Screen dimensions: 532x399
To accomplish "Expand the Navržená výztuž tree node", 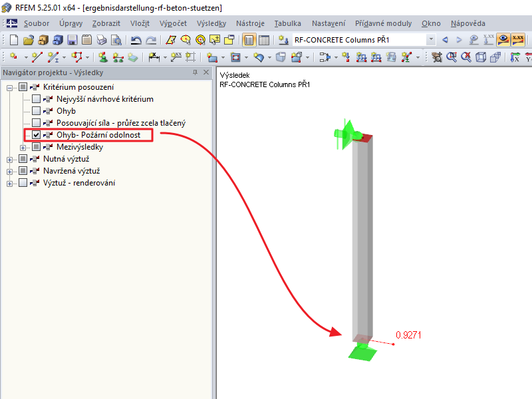I will pyautogui.click(x=9, y=172).
